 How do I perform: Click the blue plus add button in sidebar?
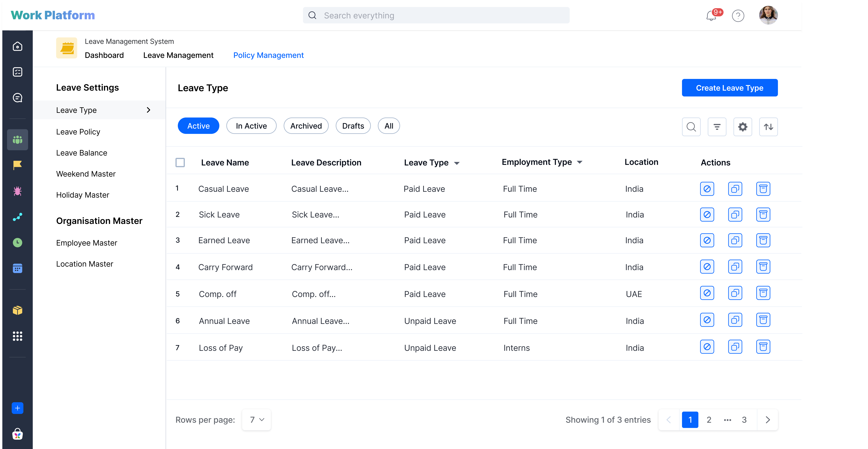point(18,408)
